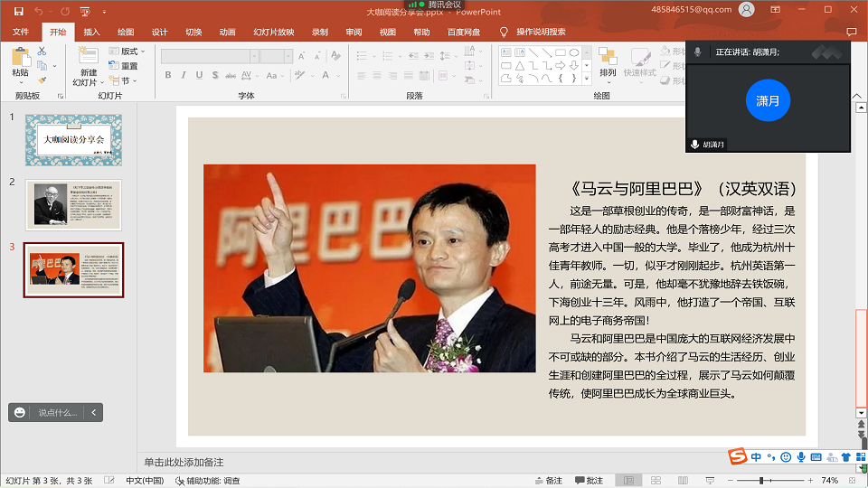Toggle the Bullets list button

[362, 56]
